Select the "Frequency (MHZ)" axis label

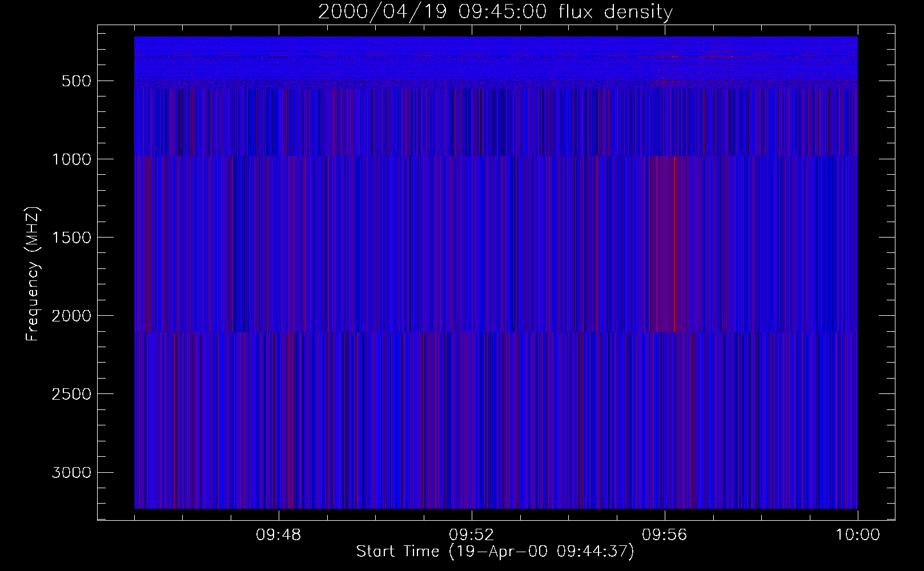[x=33, y=273]
